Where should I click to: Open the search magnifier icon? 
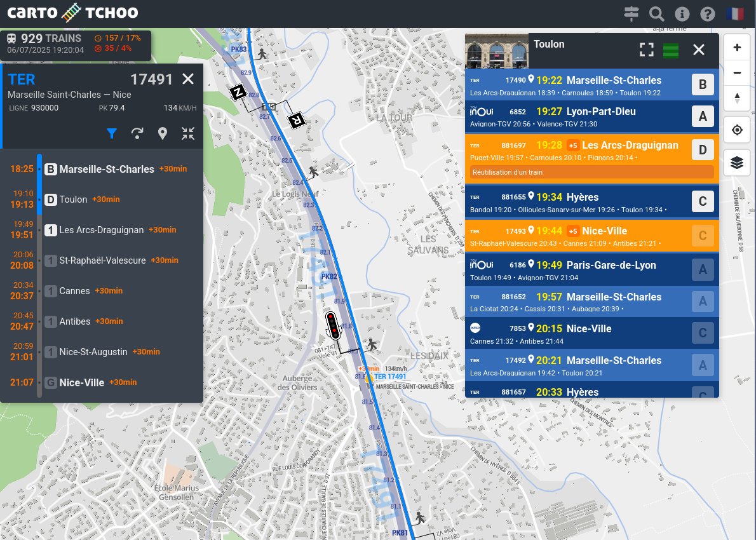pos(657,13)
